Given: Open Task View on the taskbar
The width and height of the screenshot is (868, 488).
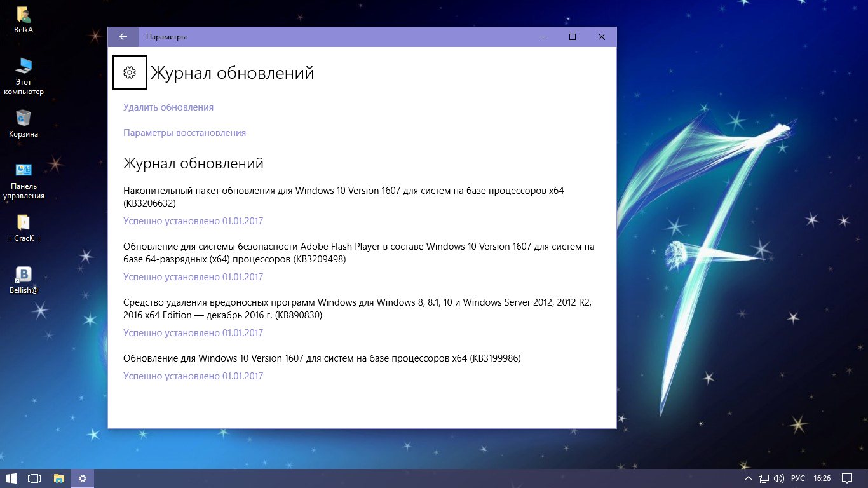Looking at the screenshot, I should pyautogui.click(x=34, y=478).
